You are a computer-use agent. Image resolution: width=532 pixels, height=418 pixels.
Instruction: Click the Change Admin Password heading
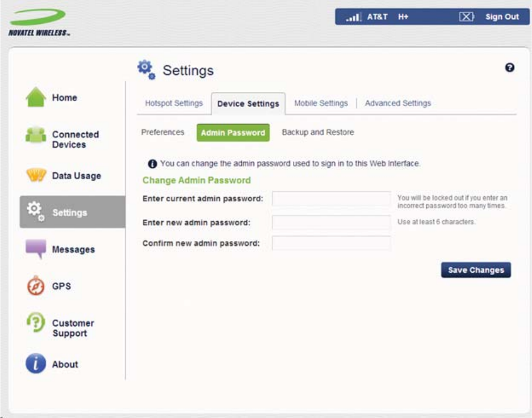click(196, 180)
